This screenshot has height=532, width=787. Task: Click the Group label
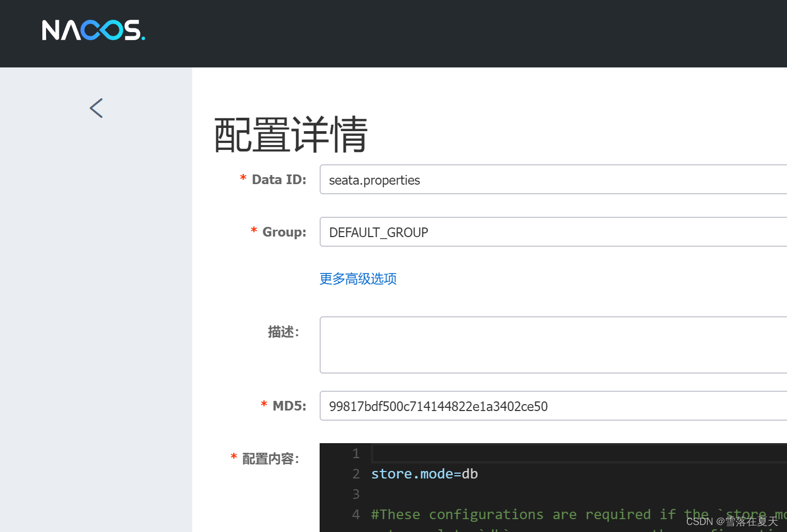(x=284, y=232)
